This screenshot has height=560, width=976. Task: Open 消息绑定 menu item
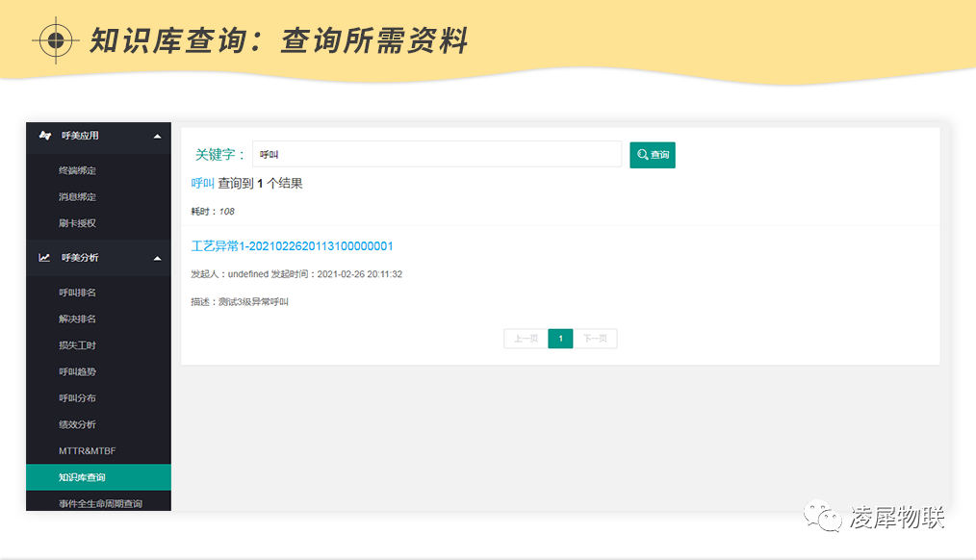(x=77, y=197)
